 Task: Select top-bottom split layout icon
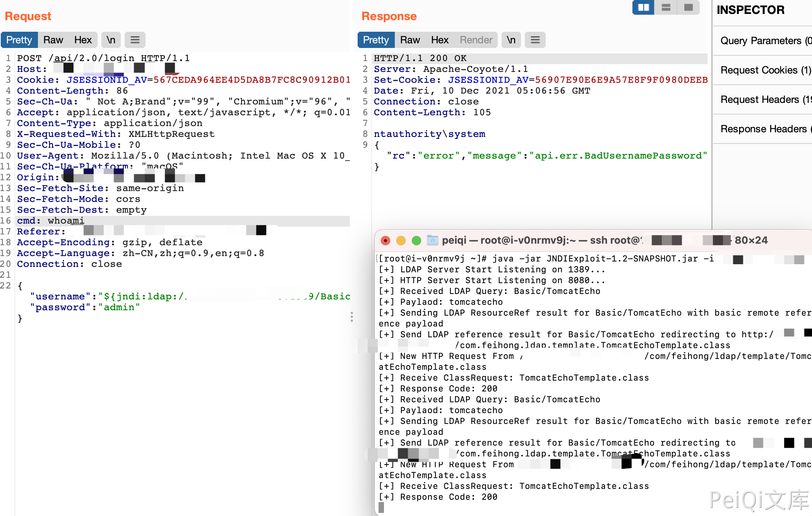point(666,7)
